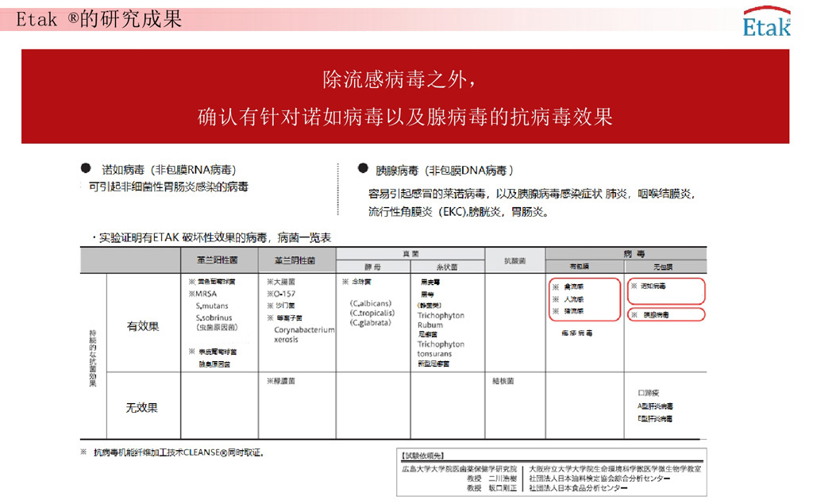The image size is (813, 504).
Task: Click the '革兰阳性菌' column header
Action: [x=218, y=260]
